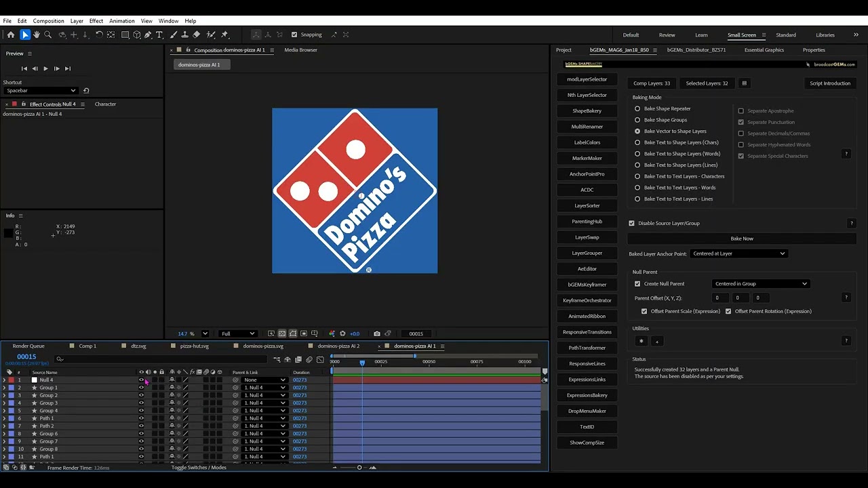Click the Home icon in toolbar
868x488 pixels.
pyautogui.click(x=11, y=35)
